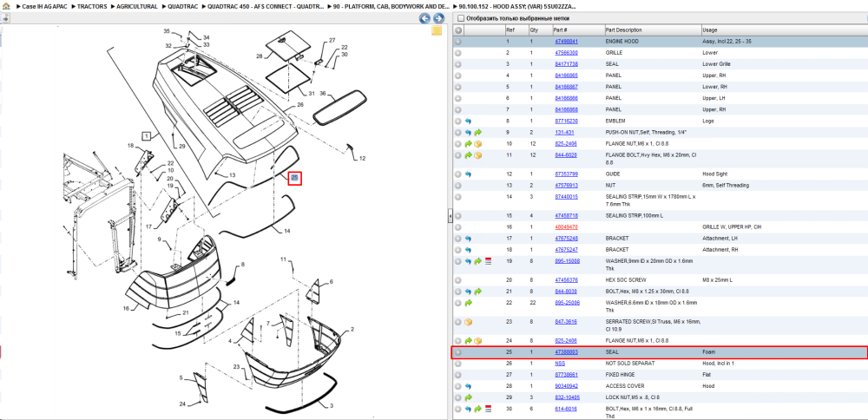Image resolution: width=868 pixels, height=420 pixels.
Task: Click the blue back arrow on the PUSH-ON NUT row
Action: coord(469,132)
